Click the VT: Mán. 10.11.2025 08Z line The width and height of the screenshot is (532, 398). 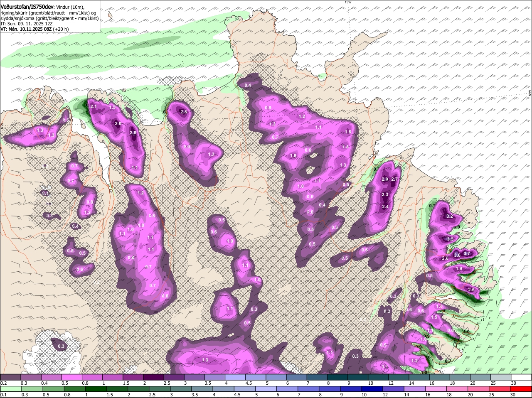[25, 29]
